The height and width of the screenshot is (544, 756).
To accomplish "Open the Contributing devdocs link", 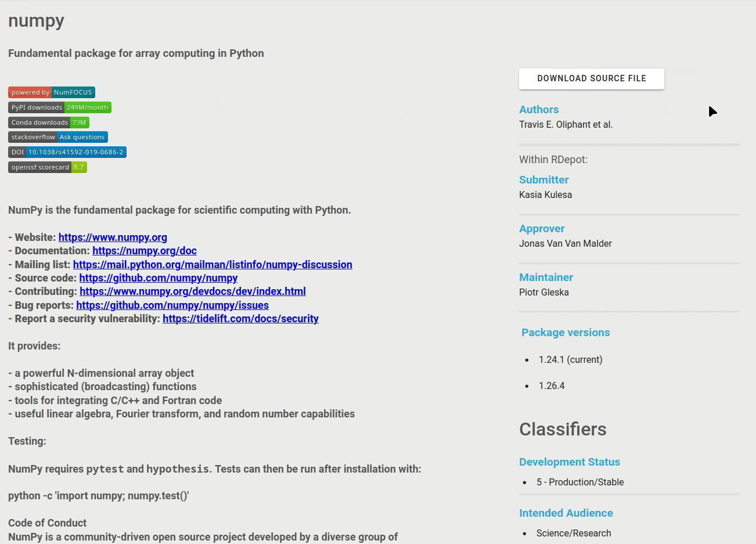I will click(x=193, y=291).
